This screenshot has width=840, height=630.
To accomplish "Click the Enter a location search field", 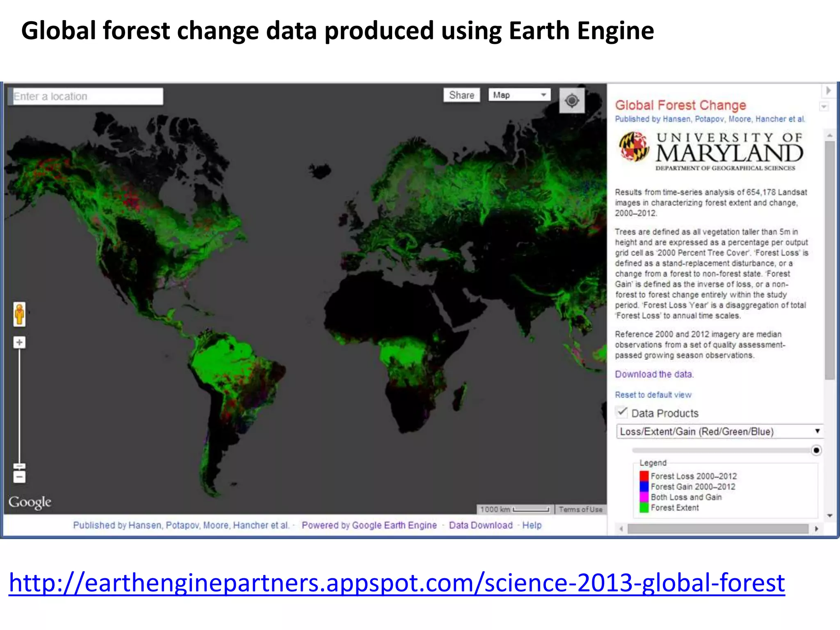I will click(x=85, y=96).
